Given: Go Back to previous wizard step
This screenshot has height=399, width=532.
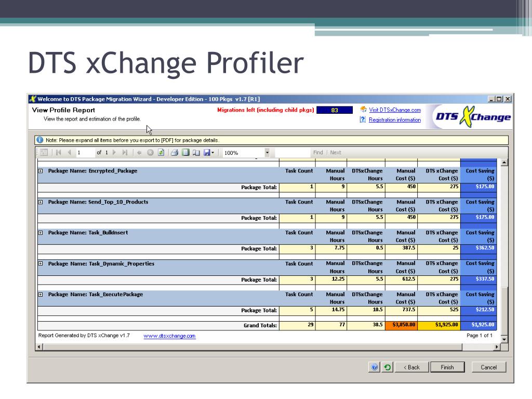Looking at the screenshot, I should [411, 367].
